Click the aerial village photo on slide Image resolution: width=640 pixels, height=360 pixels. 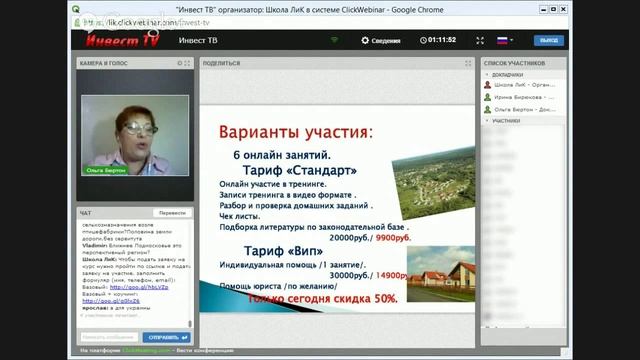click(434, 184)
